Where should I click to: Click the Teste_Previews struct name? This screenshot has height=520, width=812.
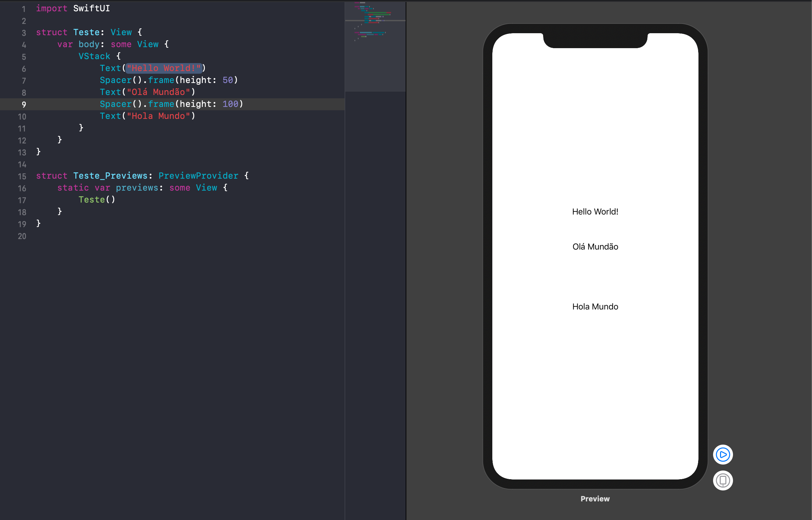click(110, 176)
